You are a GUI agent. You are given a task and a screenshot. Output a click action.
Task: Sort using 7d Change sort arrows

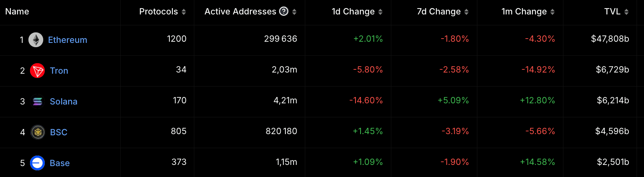pos(466,12)
